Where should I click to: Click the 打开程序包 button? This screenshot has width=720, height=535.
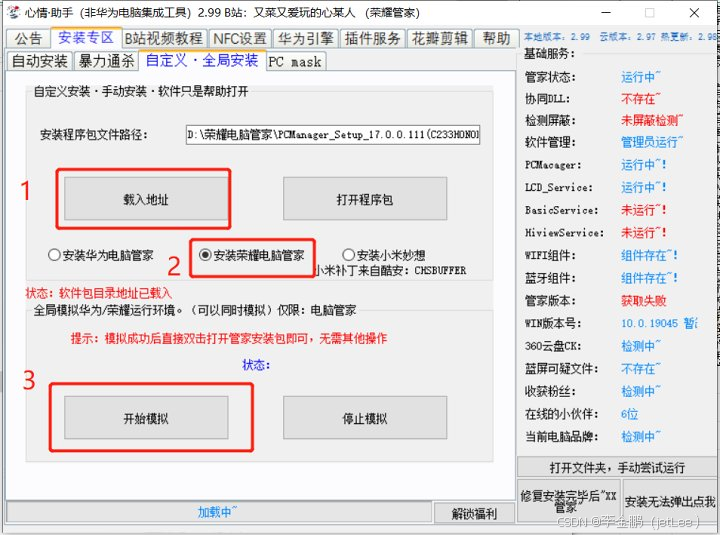(365, 199)
